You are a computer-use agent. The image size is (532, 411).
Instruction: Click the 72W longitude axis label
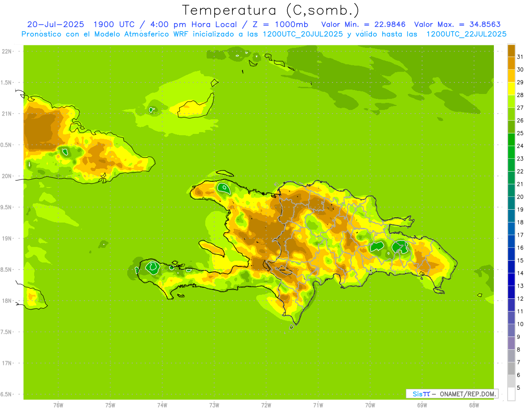pos(266,405)
